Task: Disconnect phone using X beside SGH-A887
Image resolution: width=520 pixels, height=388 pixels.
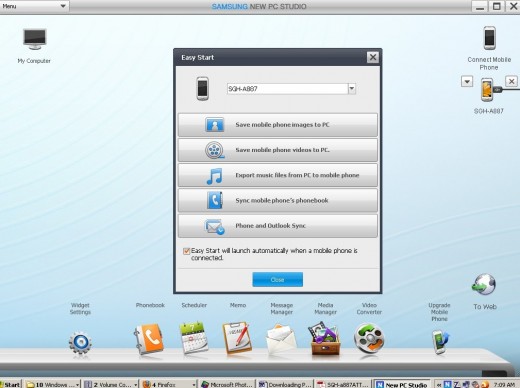Action: click(511, 81)
